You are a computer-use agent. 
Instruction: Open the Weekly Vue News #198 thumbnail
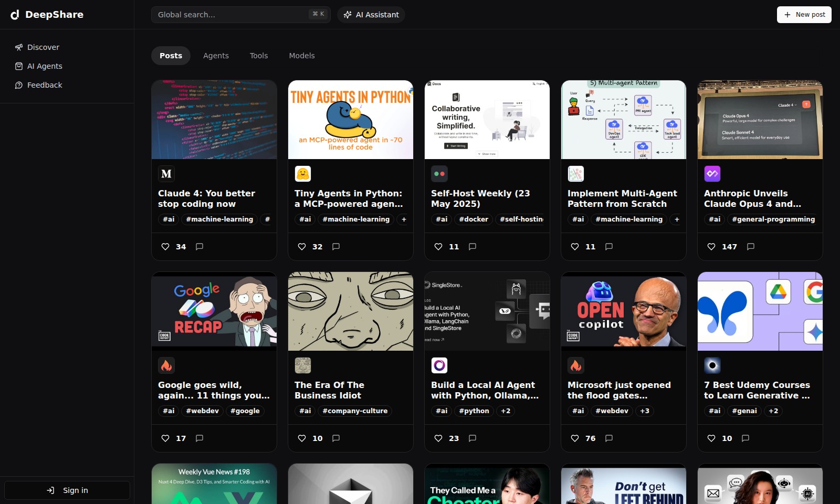214,484
